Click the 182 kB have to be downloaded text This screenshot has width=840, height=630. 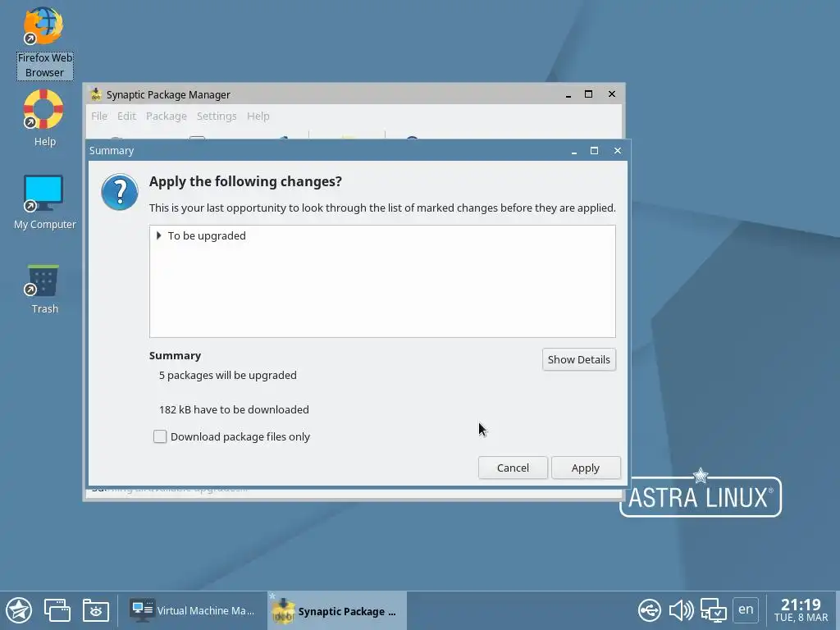(234, 409)
